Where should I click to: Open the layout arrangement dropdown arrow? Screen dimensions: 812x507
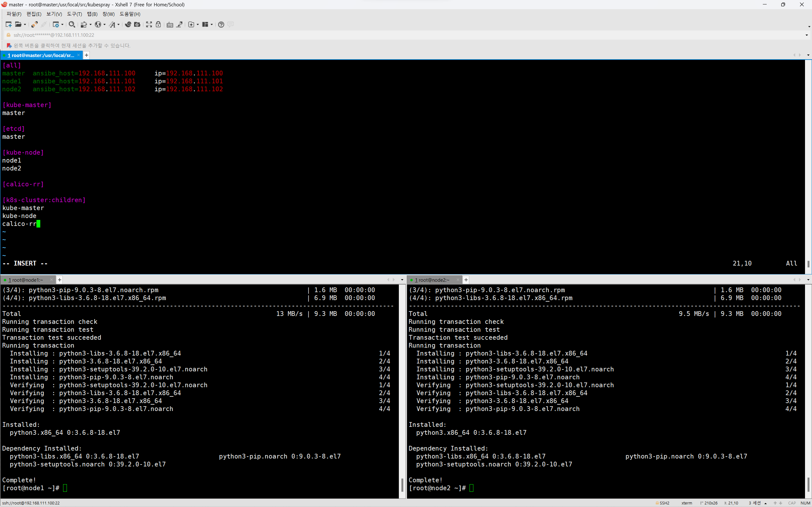pos(212,24)
